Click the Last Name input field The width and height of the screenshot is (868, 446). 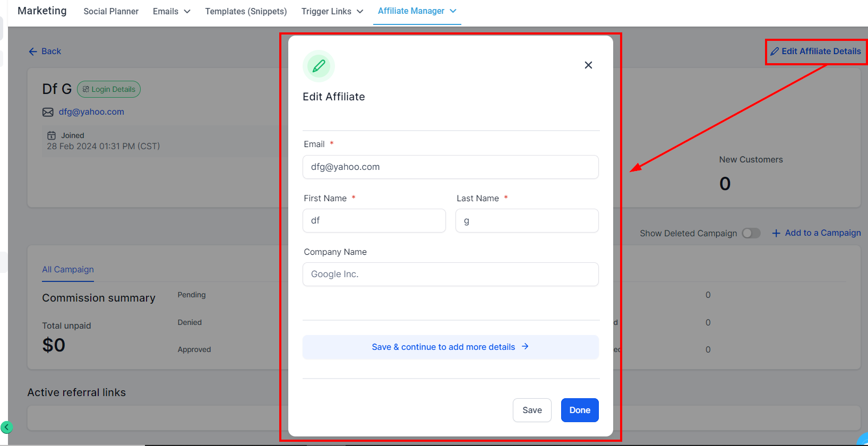527,220
